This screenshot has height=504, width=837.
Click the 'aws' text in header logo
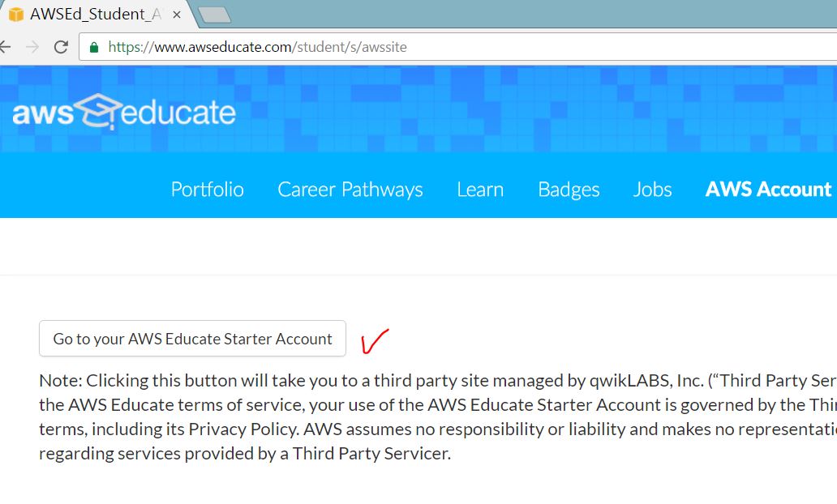[x=42, y=113]
